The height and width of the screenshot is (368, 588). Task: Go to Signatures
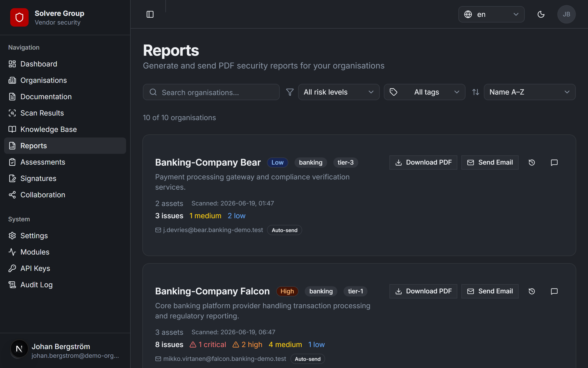pyautogui.click(x=65, y=178)
